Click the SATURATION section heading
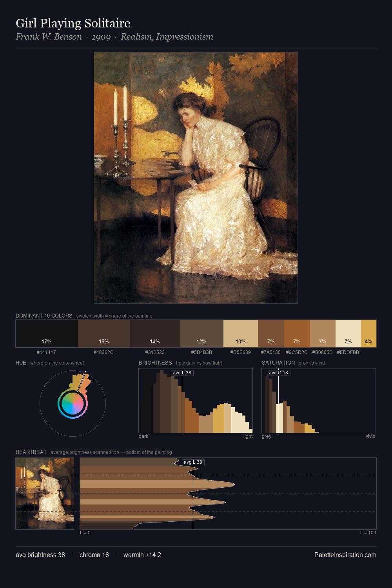The width and height of the screenshot is (392, 588). (278, 363)
